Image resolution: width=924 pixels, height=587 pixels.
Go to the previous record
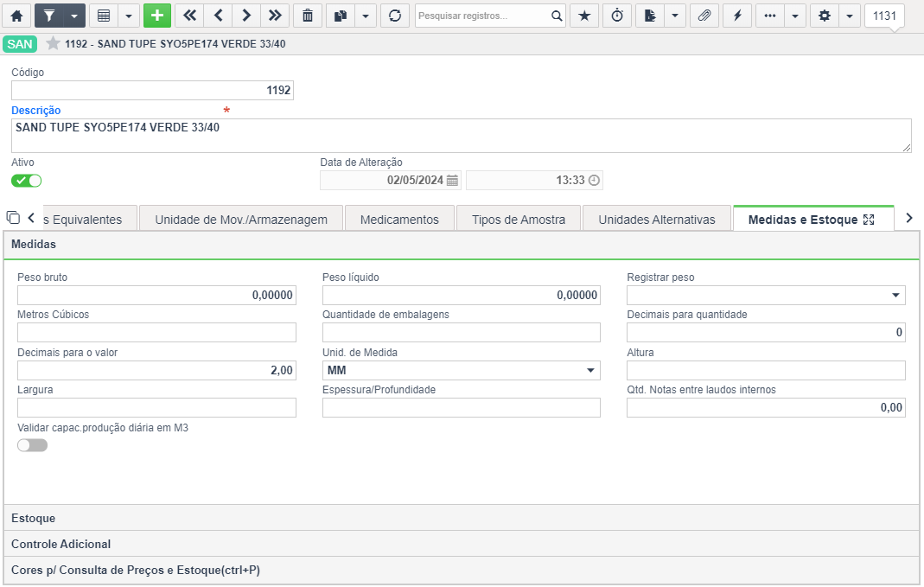coord(218,16)
